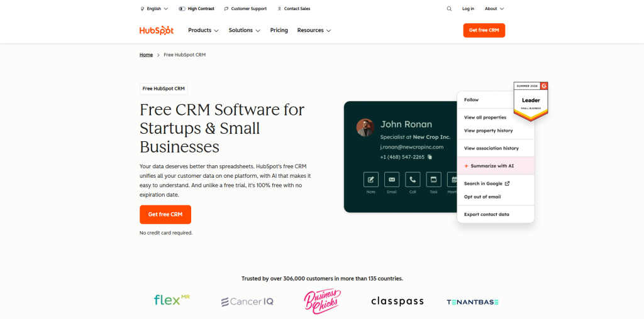
Task: Click the classpass logo
Action: 397,302
